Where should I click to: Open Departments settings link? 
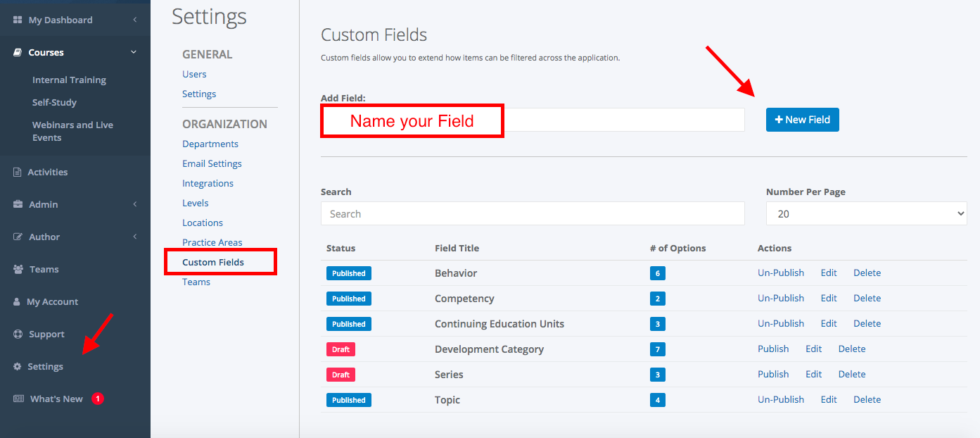coord(210,144)
